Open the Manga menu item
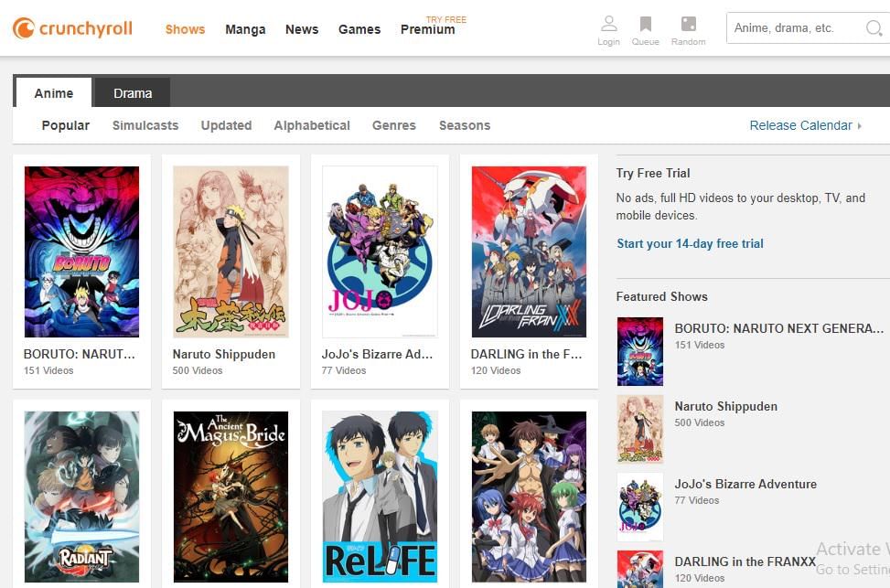This screenshot has height=588, width=890. 245,29
